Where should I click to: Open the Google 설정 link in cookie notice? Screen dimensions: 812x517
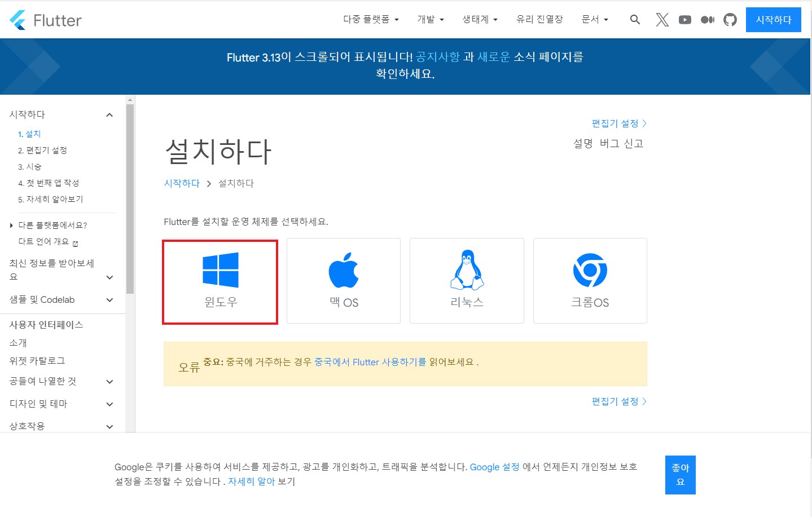494,467
